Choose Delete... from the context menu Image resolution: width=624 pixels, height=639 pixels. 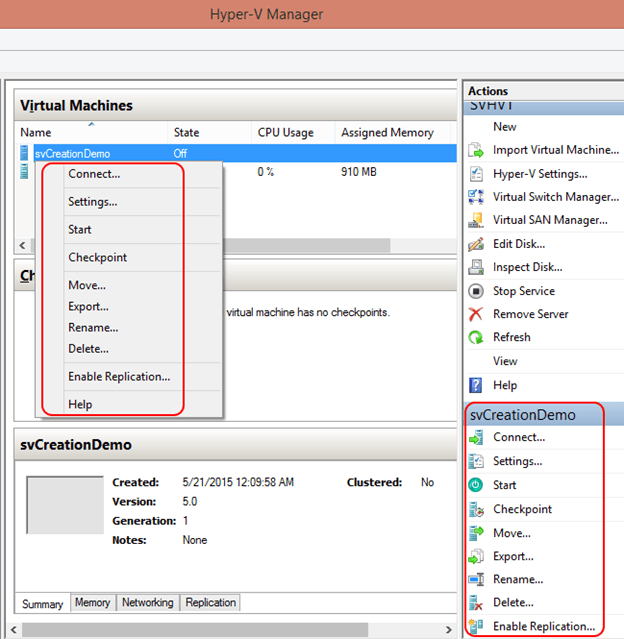click(88, 349)
